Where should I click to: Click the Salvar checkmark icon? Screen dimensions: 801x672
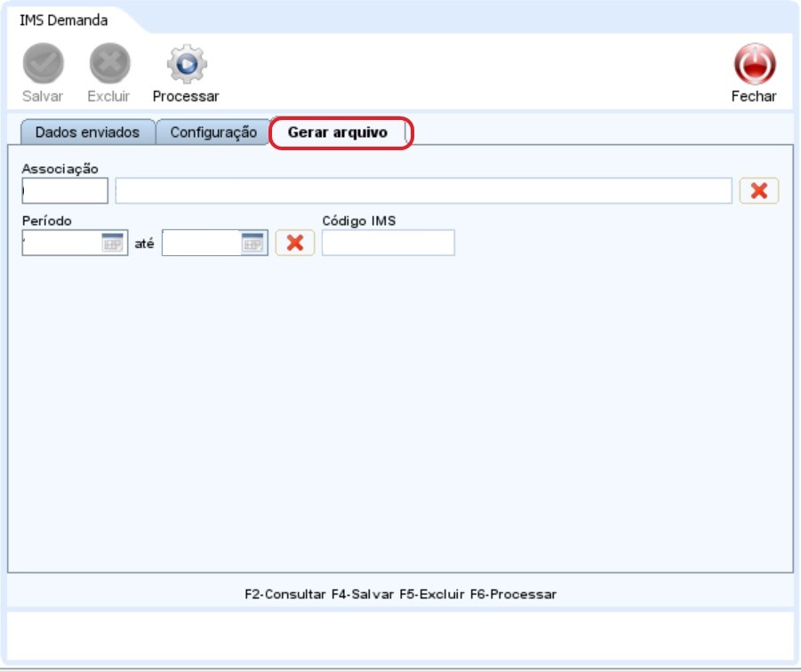click(x=43, y=64)
